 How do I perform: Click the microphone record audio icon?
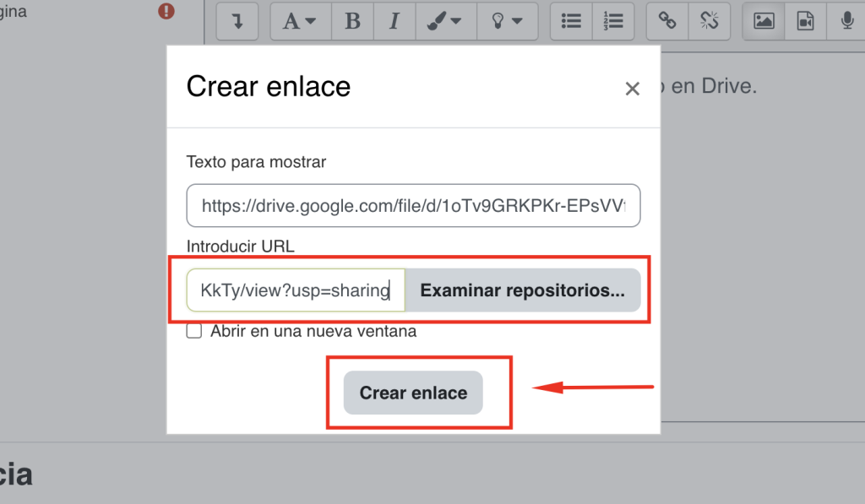846,21
